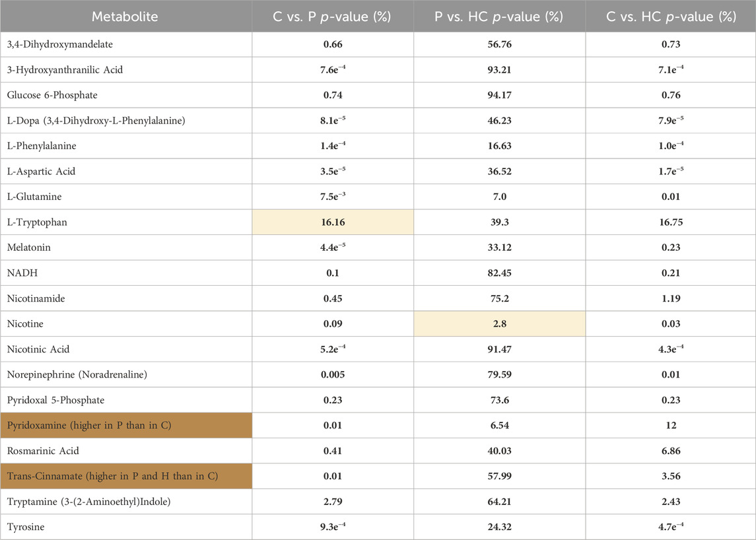Click the Melatonin row label

click(28, 248)
